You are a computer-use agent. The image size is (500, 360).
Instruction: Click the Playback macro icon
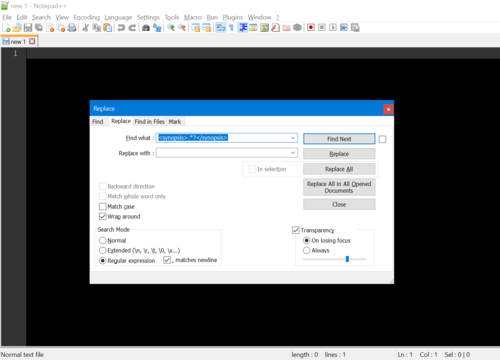pos(333,28)
